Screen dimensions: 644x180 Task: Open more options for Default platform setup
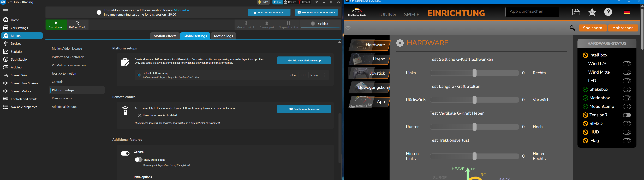(325, 75)
